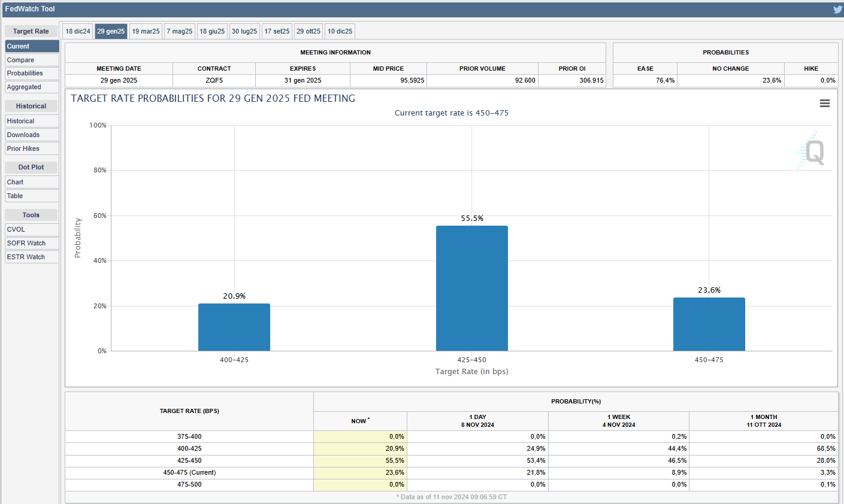The width and height of the screenshot is (844, 504).
Task: Click the mid price value 95,5925
Action: (388, 80)
